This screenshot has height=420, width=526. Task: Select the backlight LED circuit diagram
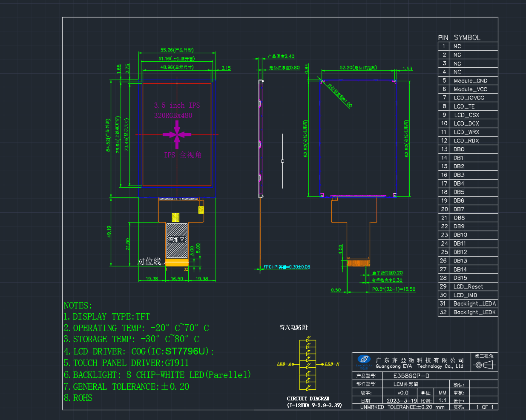308,364
